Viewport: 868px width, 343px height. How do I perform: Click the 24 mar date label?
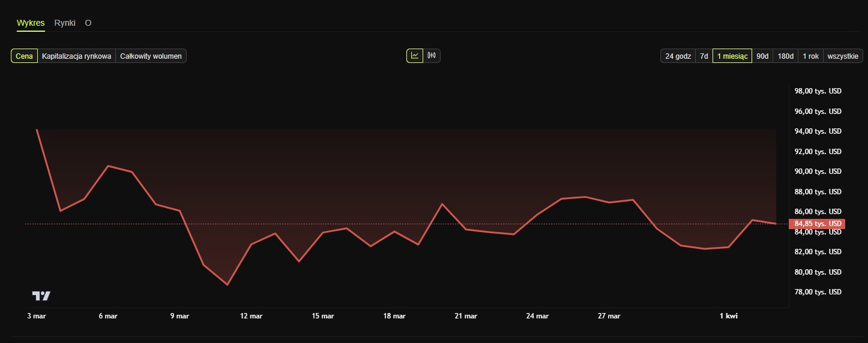pyautogui.click(x=537, y=316)
